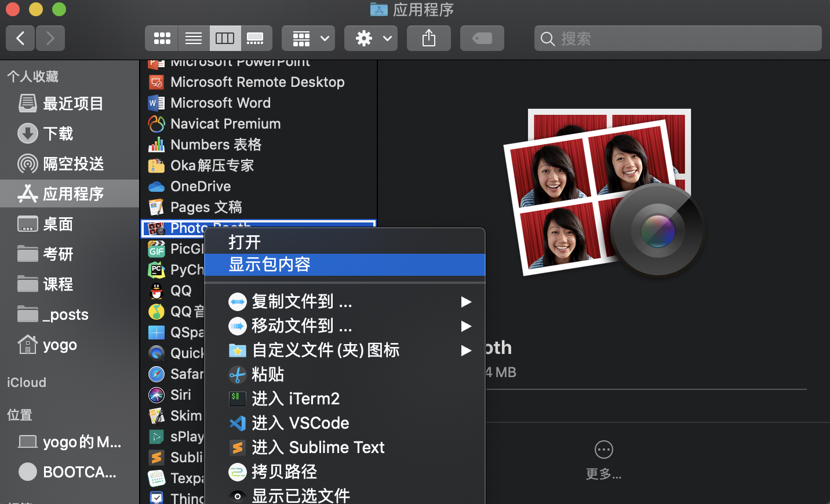This screenshot has width=830, height=504.
Task: Expand the 复制文件到 submenu
Action: tap(345, 302)
